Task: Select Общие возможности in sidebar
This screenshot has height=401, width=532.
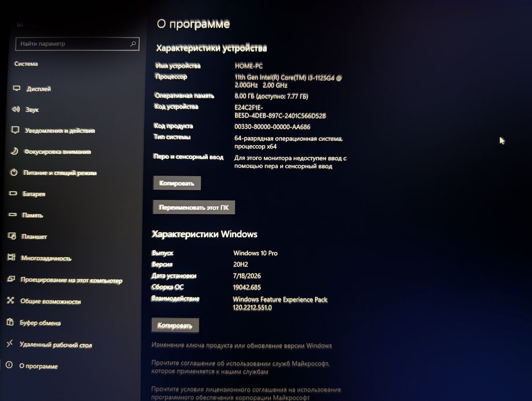Action: 50,302
